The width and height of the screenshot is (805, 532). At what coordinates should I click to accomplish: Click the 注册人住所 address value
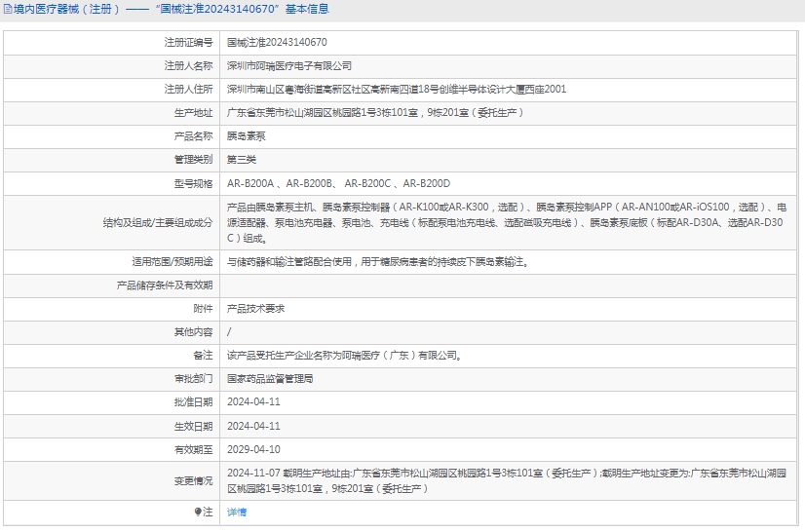(396, 90)
